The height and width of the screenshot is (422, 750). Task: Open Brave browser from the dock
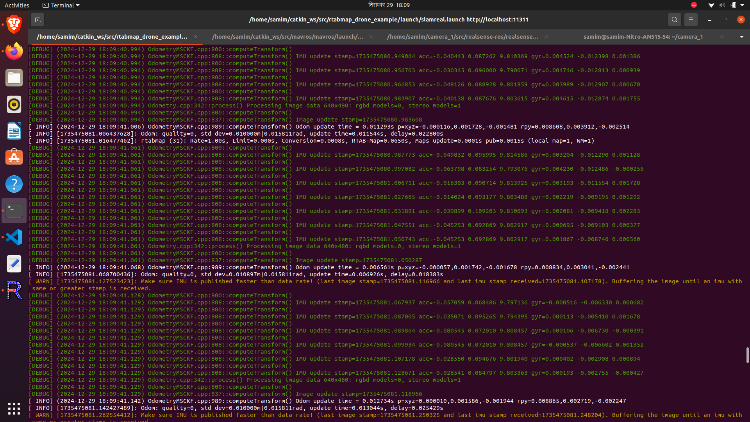(13, 22)
